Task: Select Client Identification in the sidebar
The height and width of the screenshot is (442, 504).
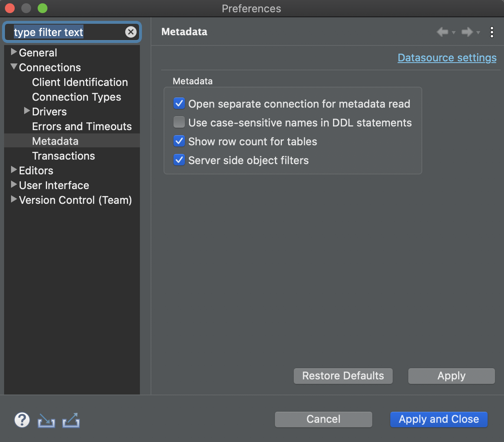Action: (80, 82)
